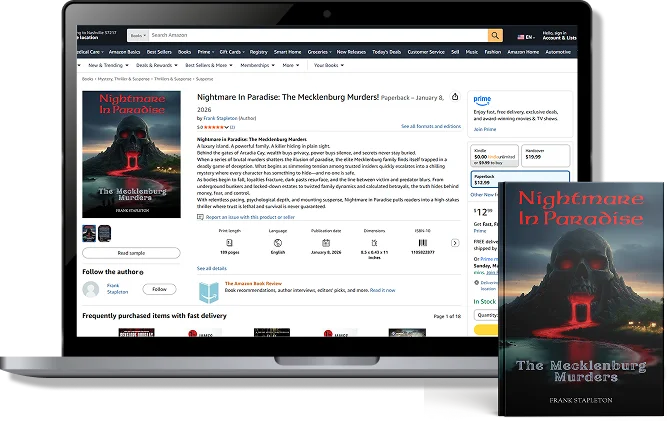Viewport: 668px width, 421px height.
Task: Open Gift Cards in the nav bar
Action: point(232,52)
